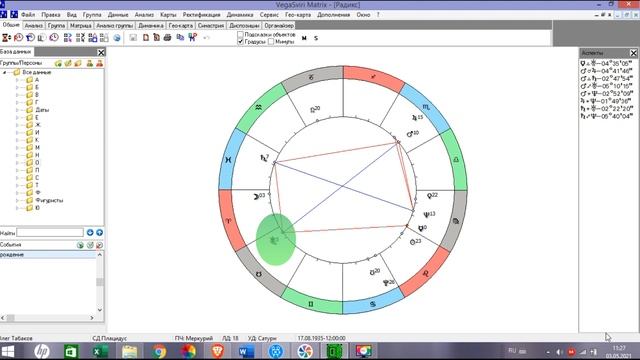Close the База данных panel

(x=101, y=52)
